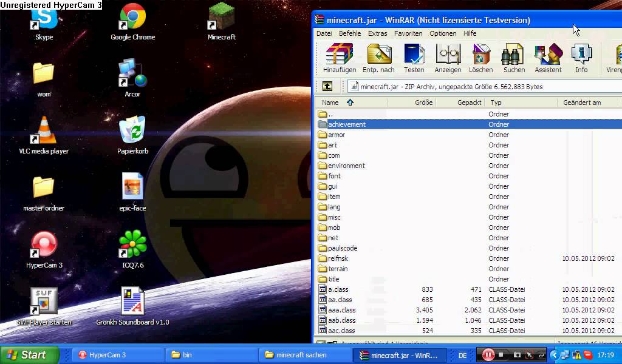This screenshot has width=622, height=364.
Task: Select the gui folder row
Action: pos(469,186)
